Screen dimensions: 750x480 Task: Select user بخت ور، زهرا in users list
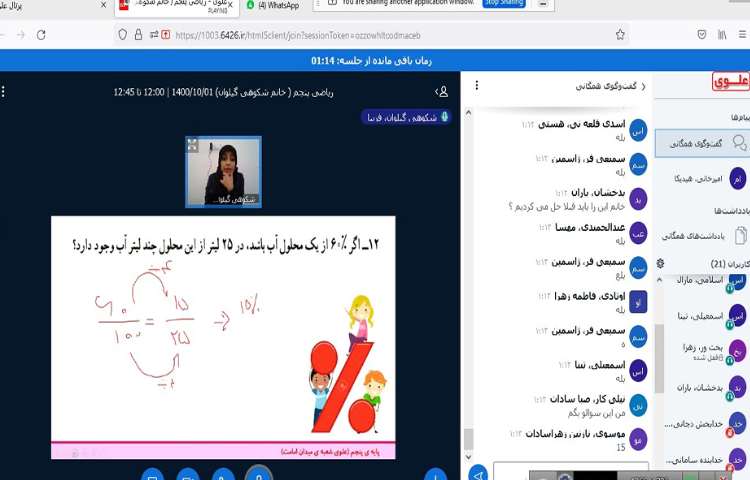tap(708, 351)
